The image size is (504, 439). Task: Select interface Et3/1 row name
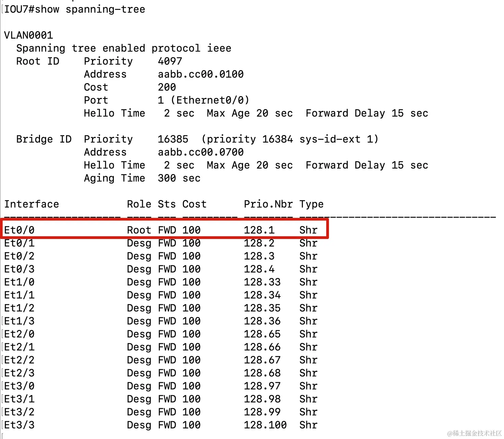point(19,399)
